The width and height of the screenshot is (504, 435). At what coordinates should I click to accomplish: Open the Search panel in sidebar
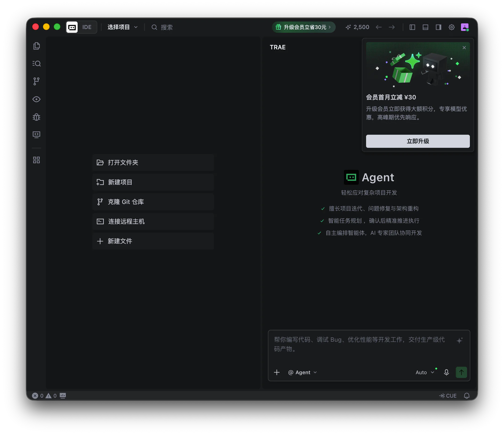tap(36, 64)
